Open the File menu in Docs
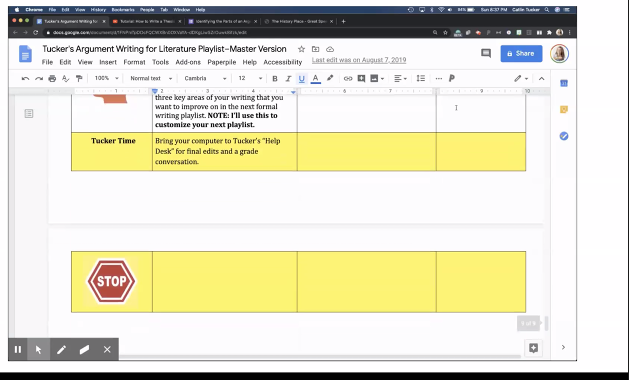This screenshot has width=629, height=380. [47, 62]
